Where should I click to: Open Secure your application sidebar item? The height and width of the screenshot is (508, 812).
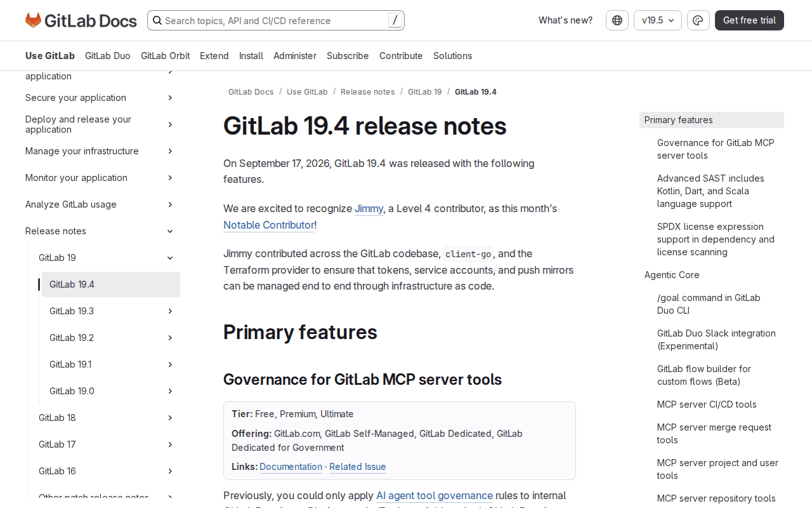click(x=75, y=98)
